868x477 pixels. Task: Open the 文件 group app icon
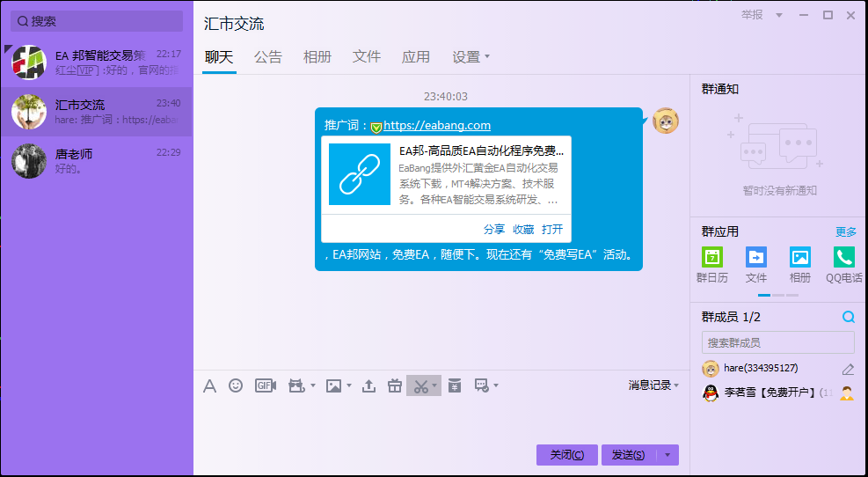756,257
